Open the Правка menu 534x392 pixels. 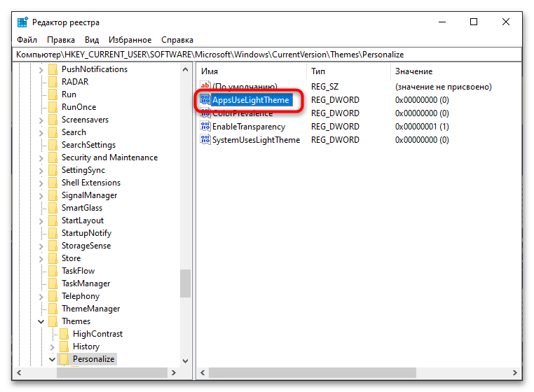(61, 40)
